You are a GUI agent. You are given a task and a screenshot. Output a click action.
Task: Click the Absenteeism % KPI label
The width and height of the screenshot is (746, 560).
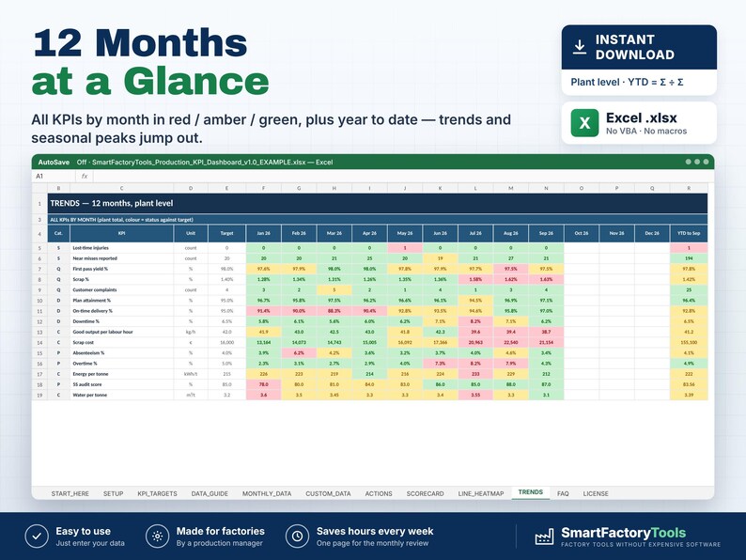88,353
